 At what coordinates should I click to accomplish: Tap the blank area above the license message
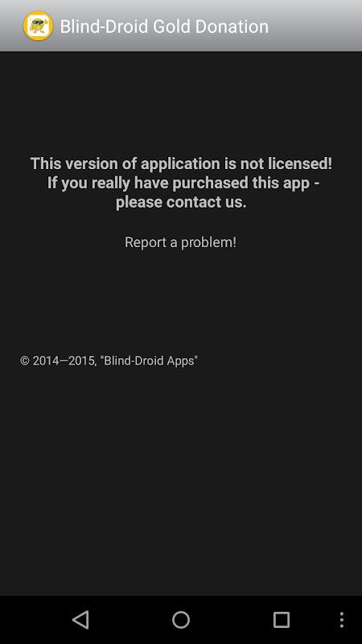tap(181, 103)
